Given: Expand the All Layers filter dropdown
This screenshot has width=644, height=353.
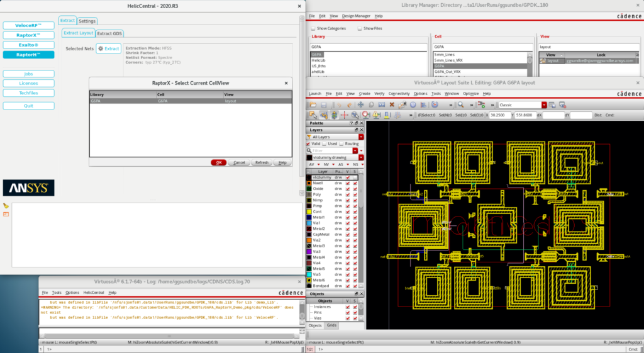Looking at the screenshot, I should tap(361, 137).
